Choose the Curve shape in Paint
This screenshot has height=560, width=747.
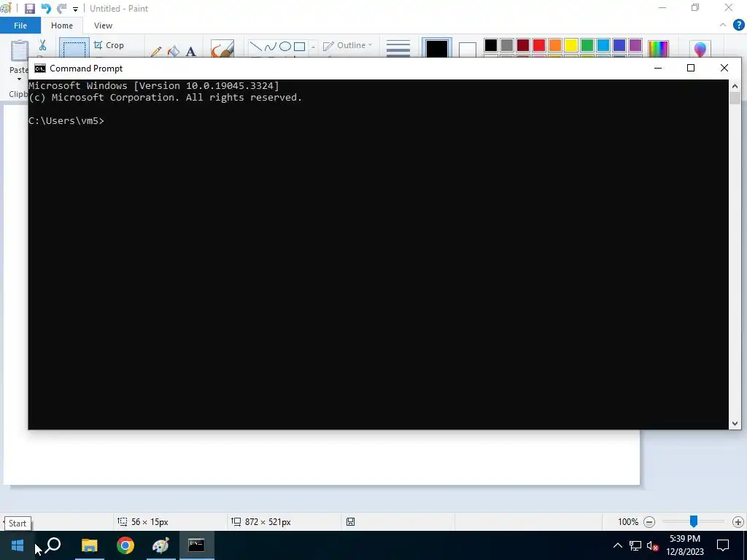[x=270, y=46]
